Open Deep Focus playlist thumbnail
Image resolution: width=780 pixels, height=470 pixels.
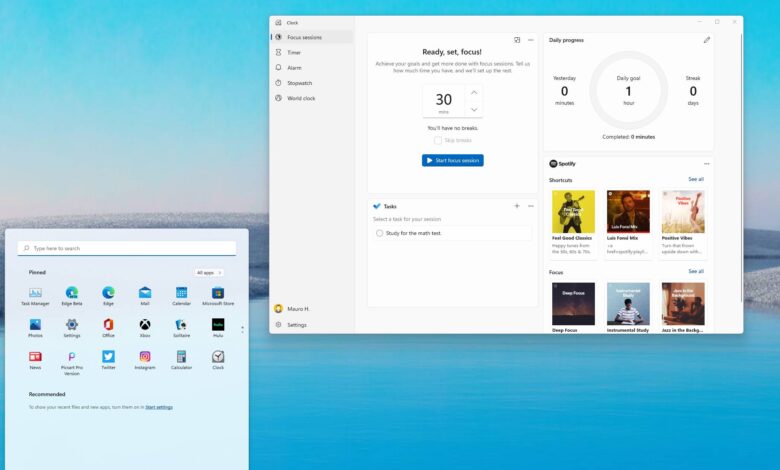click(x=573, y=303)
